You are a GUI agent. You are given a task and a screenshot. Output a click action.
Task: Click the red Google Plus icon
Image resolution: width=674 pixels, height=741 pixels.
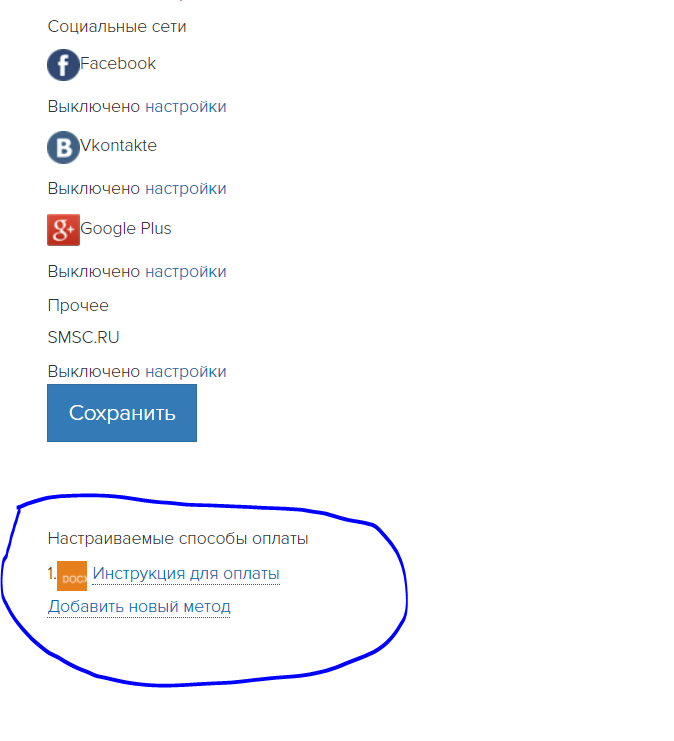pyautogui.click(x=63, y=230)
